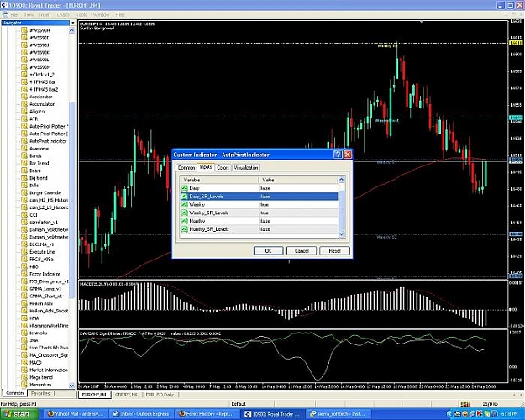525x420 pixels.
Task: Click the Bears indicator icon
Action: (24, 171)
